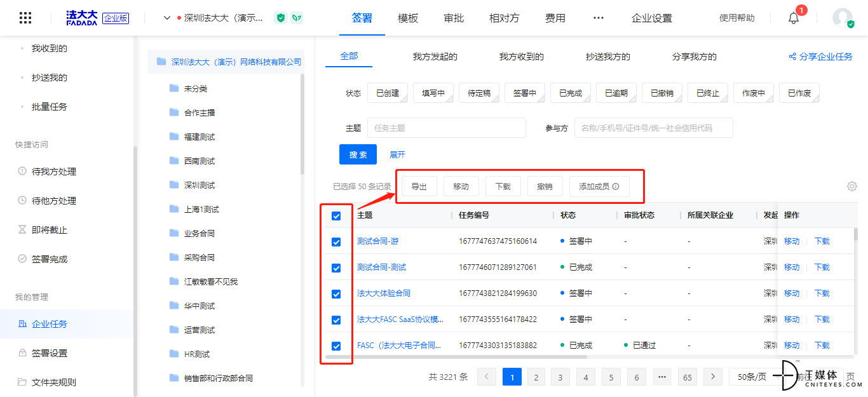Click 下载 in 法大大体验合同 row
Image resolution: width=868 pixels, height=397 pixels.
coord(822,293)
